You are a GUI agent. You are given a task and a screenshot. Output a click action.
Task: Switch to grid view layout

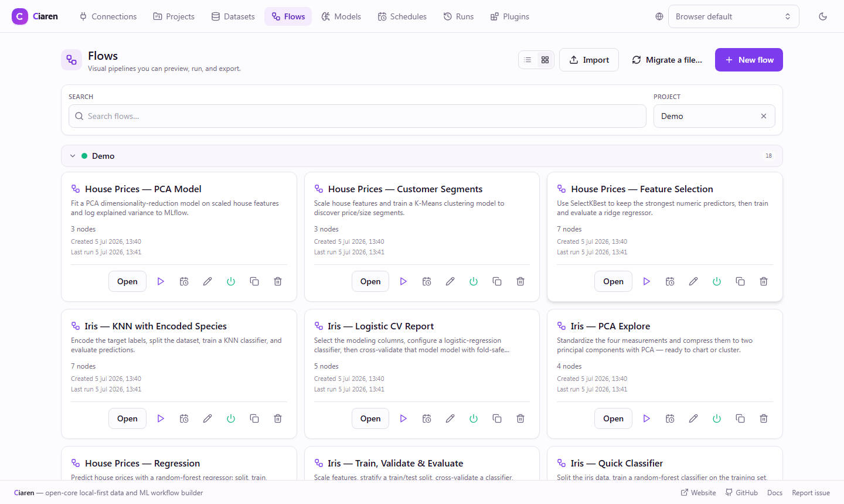pyautogui.click(x=545, y=60)
